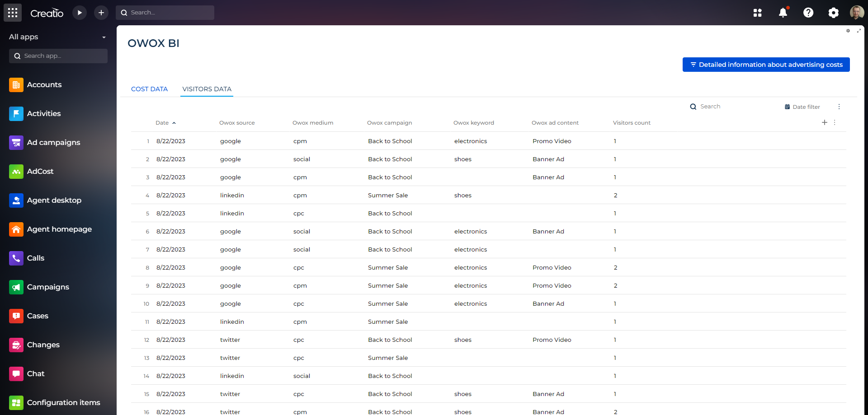Screen dimensions: 868x415
Task: Click the run process play button
Action: 80,13
